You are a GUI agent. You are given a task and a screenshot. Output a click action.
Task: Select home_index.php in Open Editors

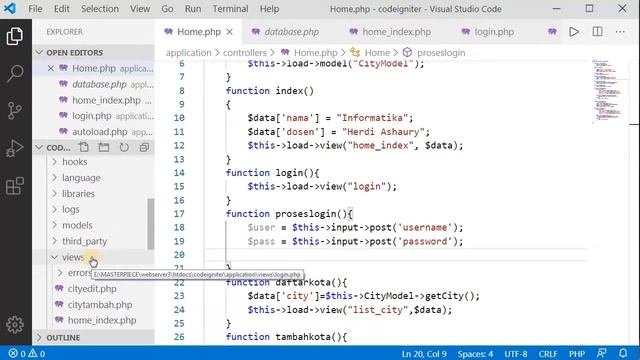106,100
